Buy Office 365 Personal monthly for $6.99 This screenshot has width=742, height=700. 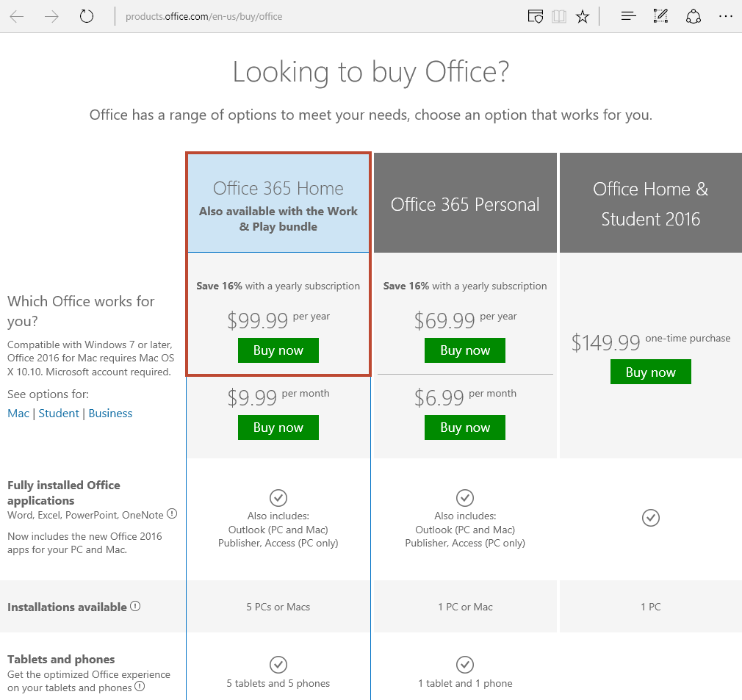pos(465,427)
